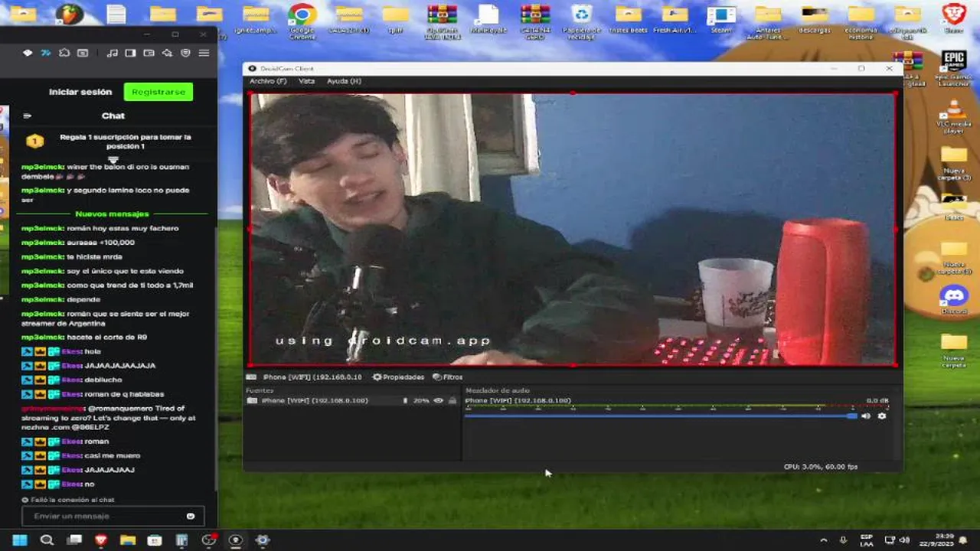Open the extensions puzzle icon
Screen dimensions: 980x551
(x=64, y=53)
